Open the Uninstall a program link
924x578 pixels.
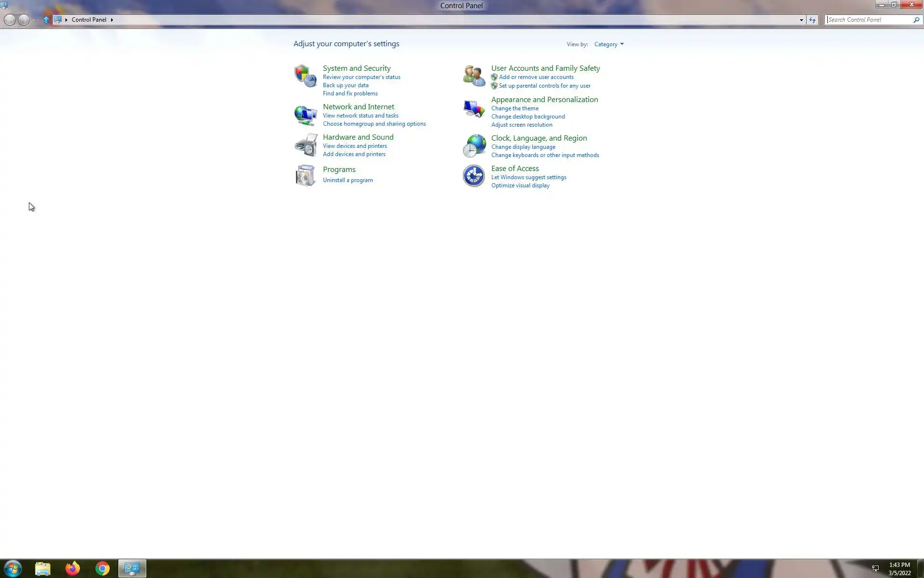[x=347, y=180]
